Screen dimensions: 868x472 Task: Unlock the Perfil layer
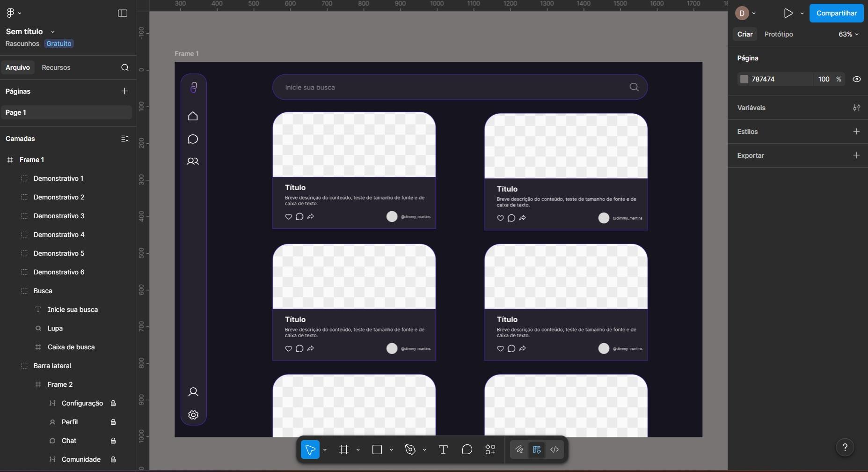pyautogui.click(x=113, y=422)
